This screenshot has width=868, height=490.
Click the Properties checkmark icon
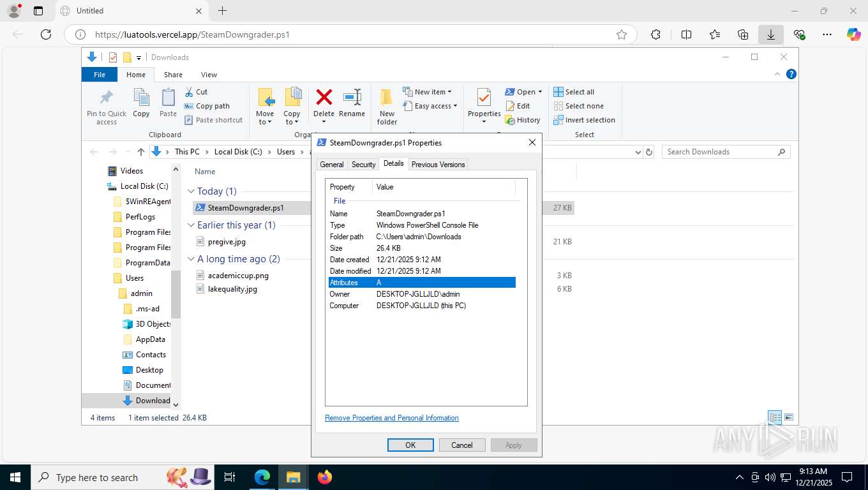[x=484, y=97]
